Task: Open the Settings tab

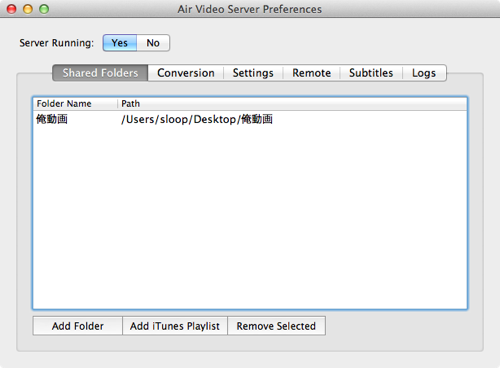Action: pyautogui.click(x=253, y=73)
